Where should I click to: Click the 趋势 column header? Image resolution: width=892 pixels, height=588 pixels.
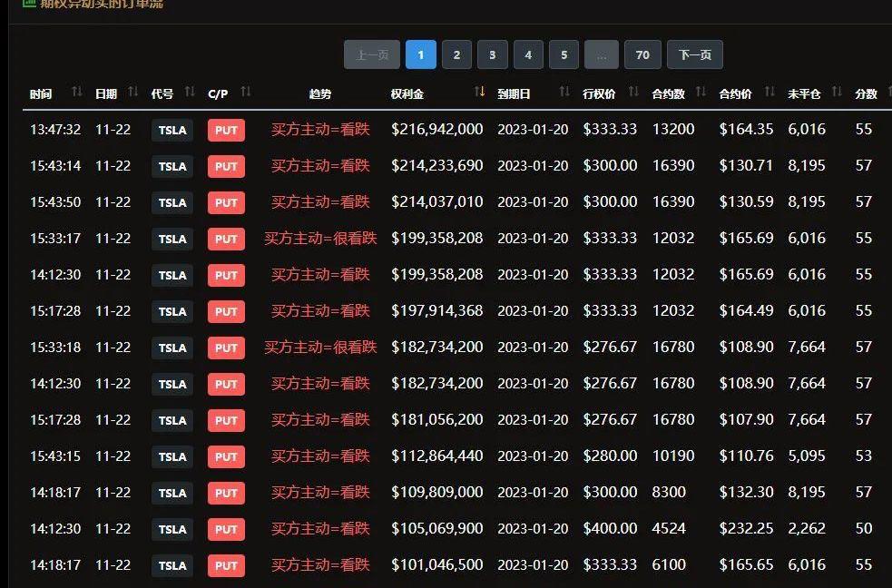point(319,93)
